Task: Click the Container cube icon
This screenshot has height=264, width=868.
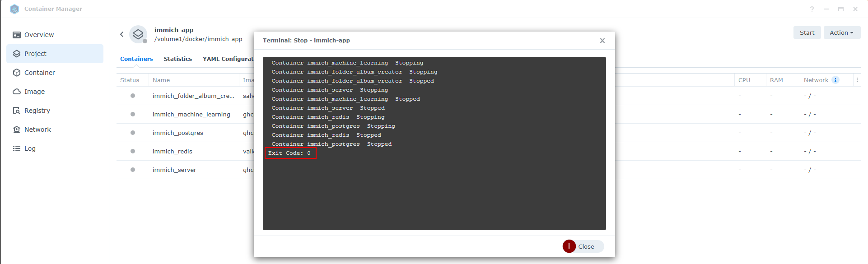Action: click(x=17, y=73)
